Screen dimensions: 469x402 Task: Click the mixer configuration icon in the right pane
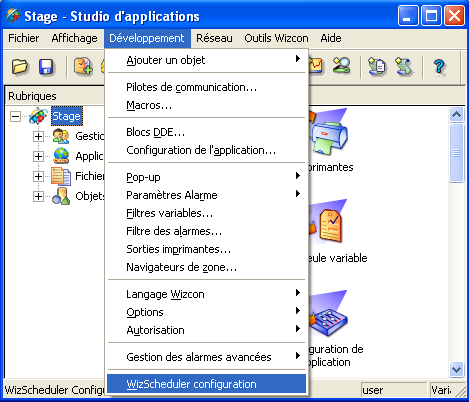[328, 315]
